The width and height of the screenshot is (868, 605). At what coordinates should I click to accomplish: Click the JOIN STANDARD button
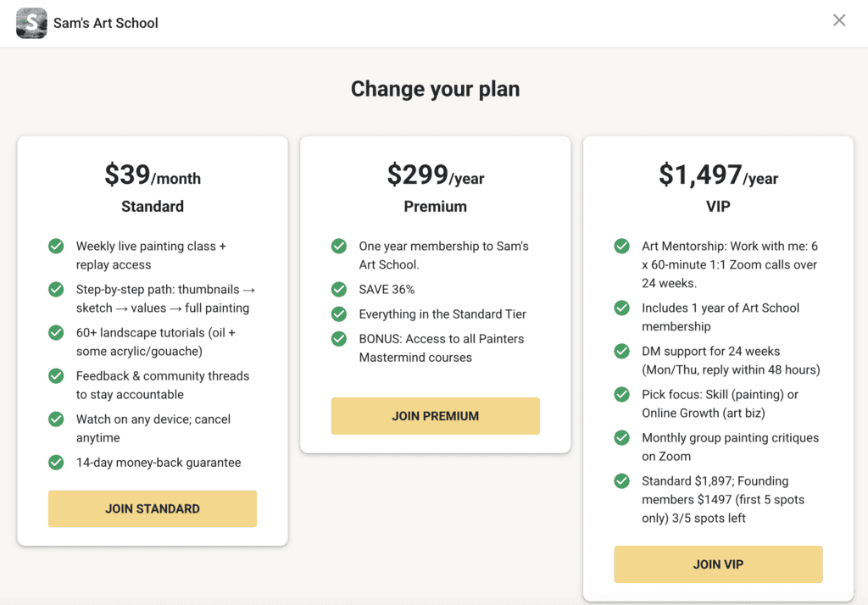153,508
